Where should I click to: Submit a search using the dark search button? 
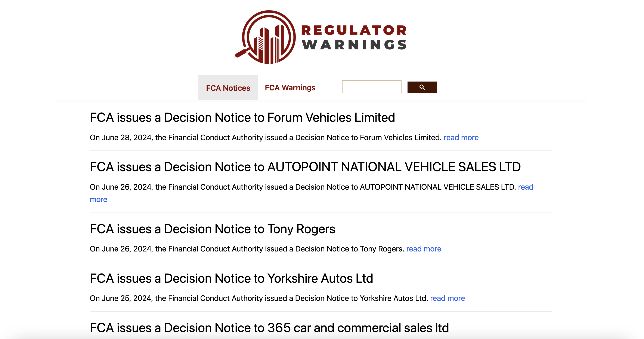click(x=422, y=87)
